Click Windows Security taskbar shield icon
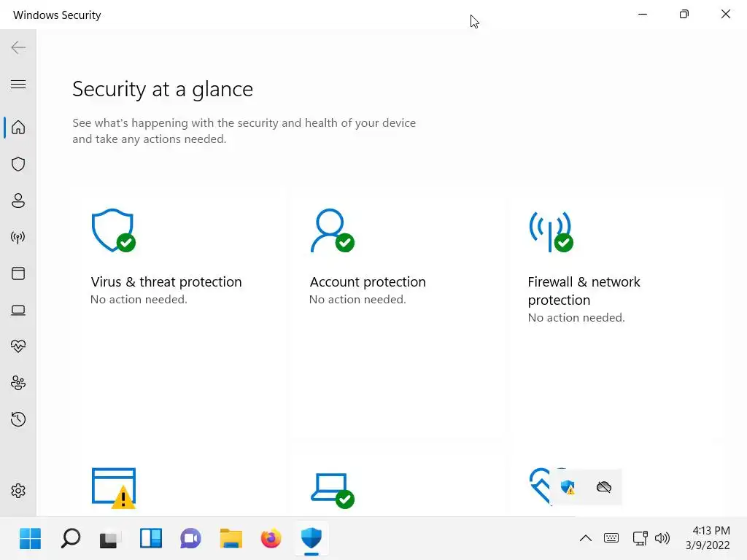The width and height of the screenshot is (747, 560). (311, 539)
